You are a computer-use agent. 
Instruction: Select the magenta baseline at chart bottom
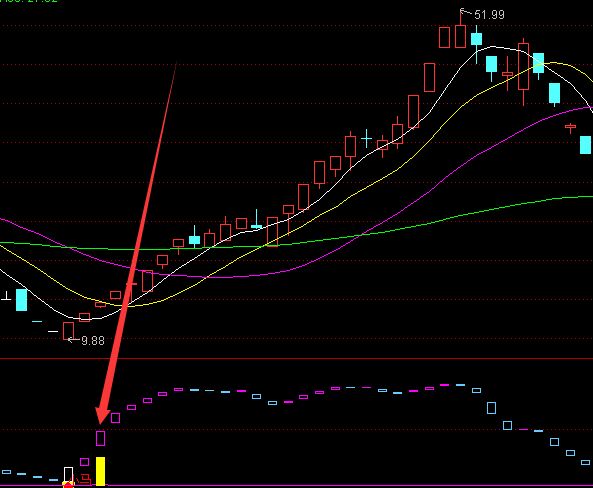[296, 485]
